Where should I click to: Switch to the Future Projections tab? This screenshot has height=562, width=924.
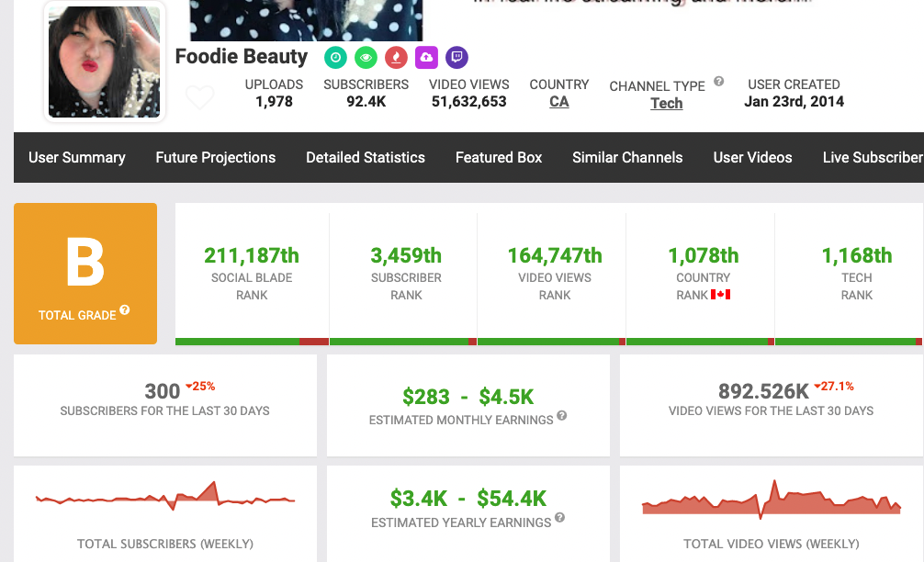coord(216,157)
